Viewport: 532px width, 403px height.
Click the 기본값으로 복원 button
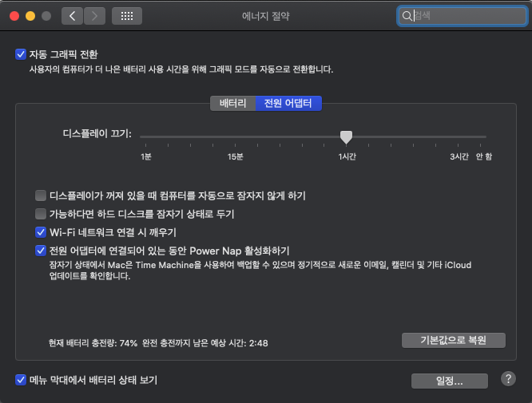pos(453,340)
